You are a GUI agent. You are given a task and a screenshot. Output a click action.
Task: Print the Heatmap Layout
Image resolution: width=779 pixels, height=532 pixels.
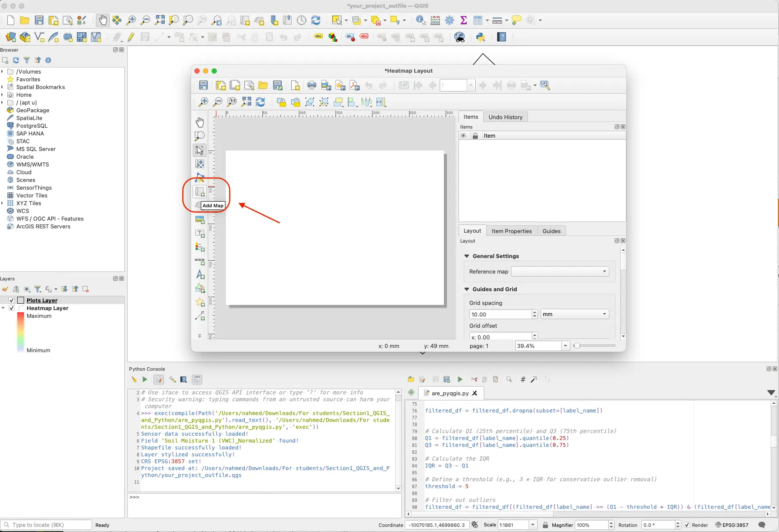(312, 85)
